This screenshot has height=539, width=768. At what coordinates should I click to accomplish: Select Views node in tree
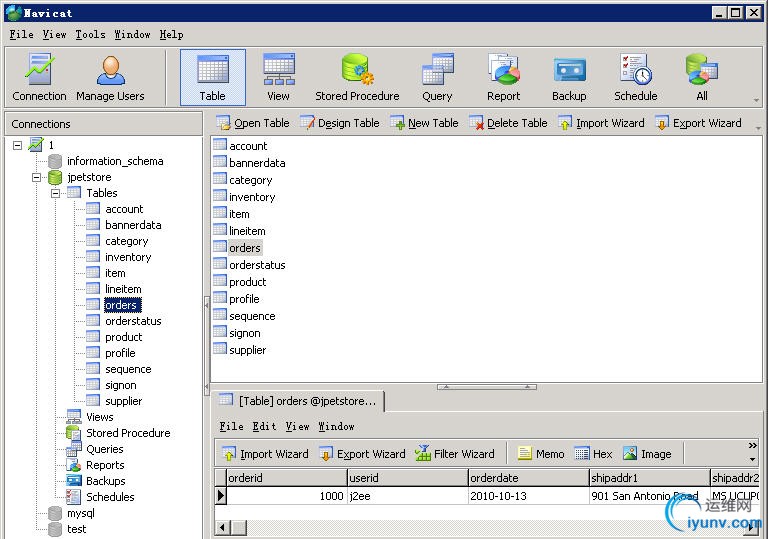[99, 417]
